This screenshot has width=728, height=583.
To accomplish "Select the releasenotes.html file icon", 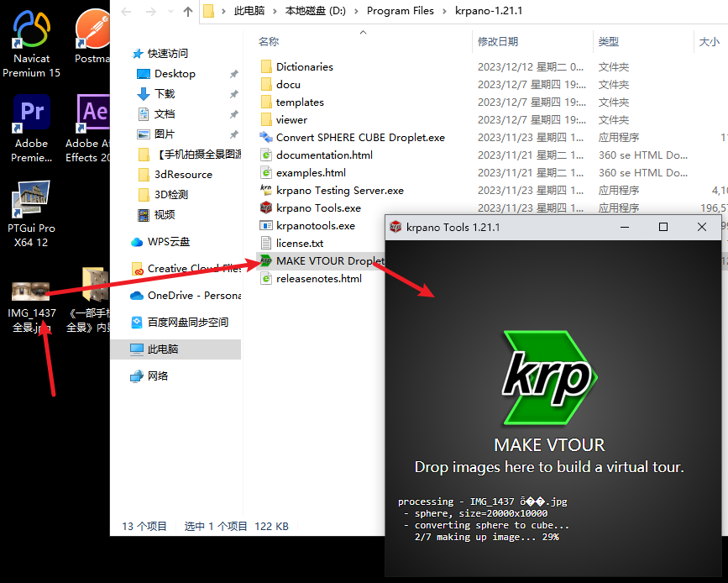I will 266,279.
